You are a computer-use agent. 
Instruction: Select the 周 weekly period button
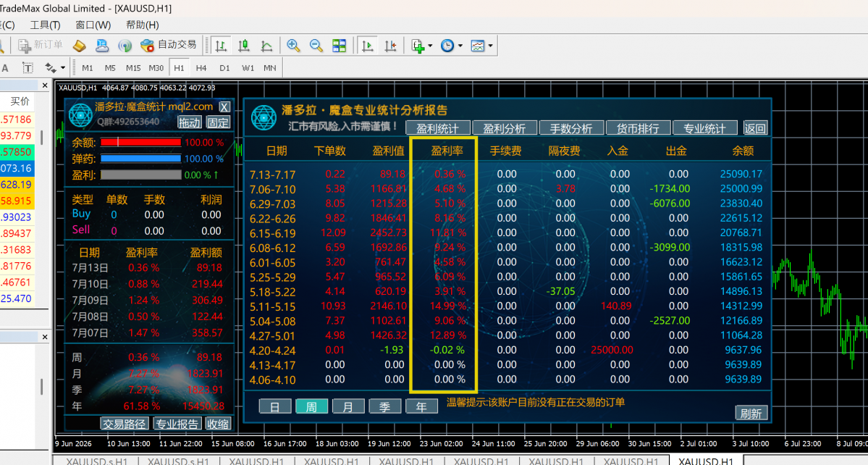(x=312, y=407)
